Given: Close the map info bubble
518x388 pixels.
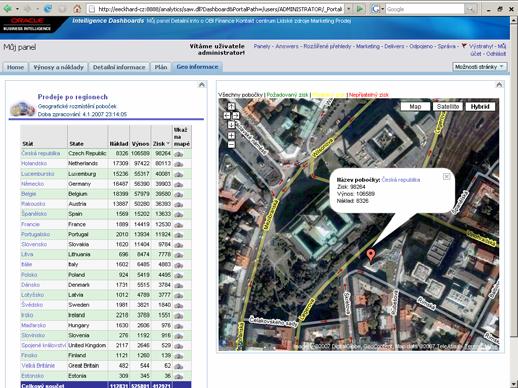Looking at the screenshot, I should 446,176.
